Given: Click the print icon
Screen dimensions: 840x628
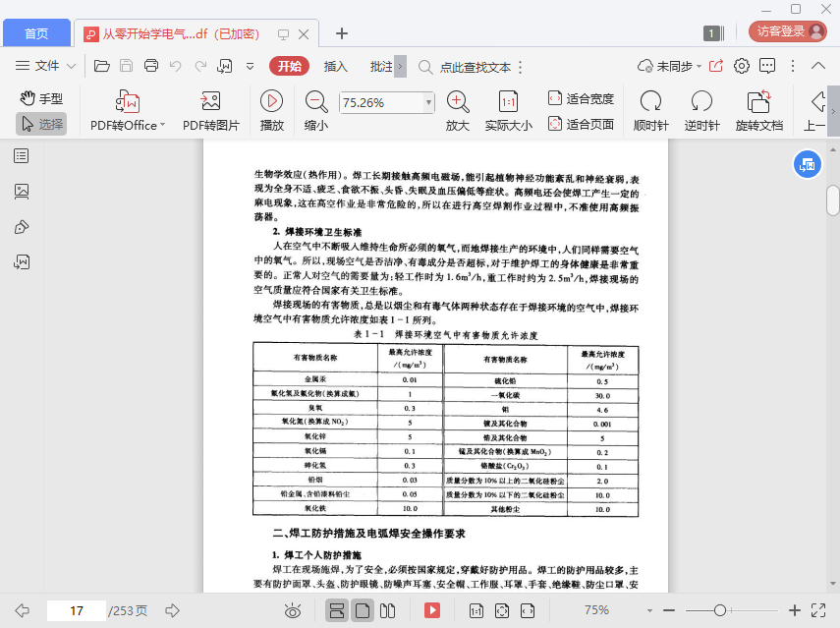Looking at the screenshot, I should 151,66.
